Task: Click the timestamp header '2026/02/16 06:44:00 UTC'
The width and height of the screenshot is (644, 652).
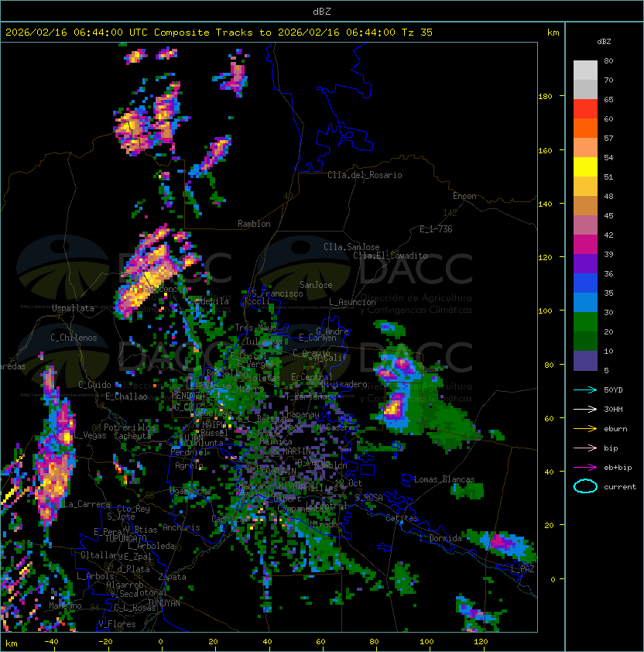Action: 76,33
